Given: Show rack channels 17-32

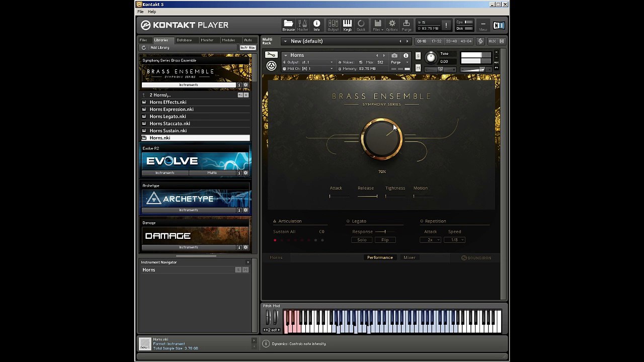Looking at the screenshot, I should [x=436, y=41].
